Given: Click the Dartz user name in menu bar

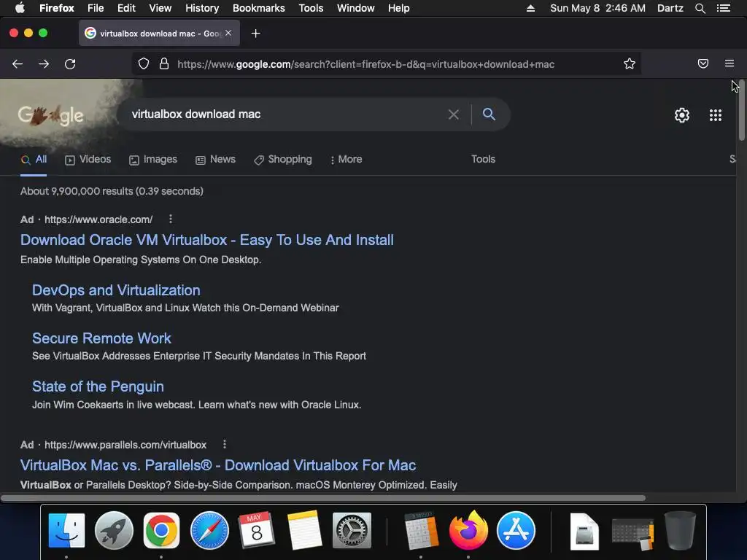Looking at the screenshot, I should [x=670, y=8].
